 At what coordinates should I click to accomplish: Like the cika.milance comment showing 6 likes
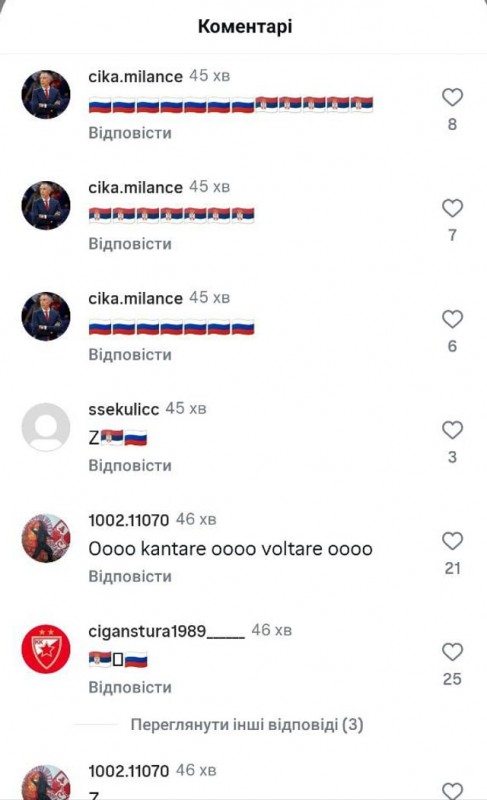[x=452, y=319]
